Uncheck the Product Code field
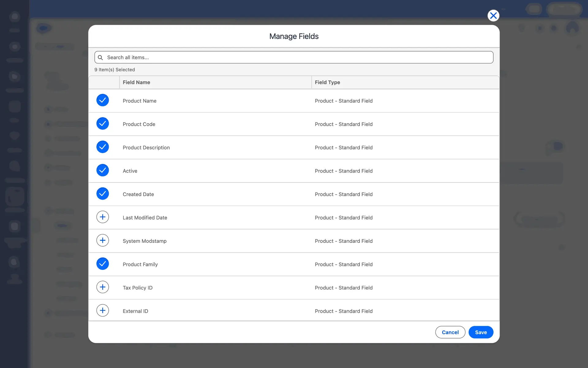 [103, 124]
